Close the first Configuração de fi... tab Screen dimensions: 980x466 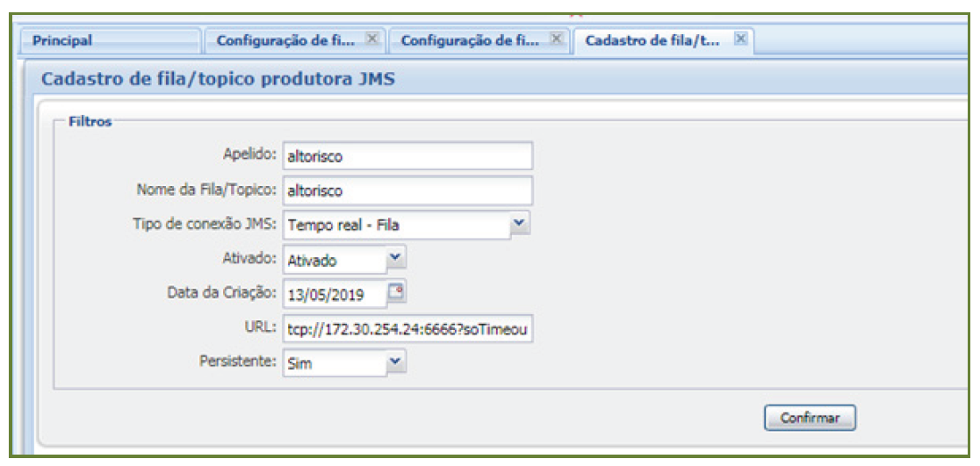pyautogui.click(x=371, y=39)
